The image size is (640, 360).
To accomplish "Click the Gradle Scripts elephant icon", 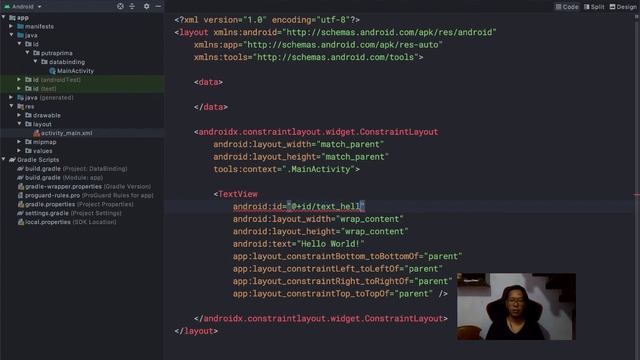I will pos(12,160).
